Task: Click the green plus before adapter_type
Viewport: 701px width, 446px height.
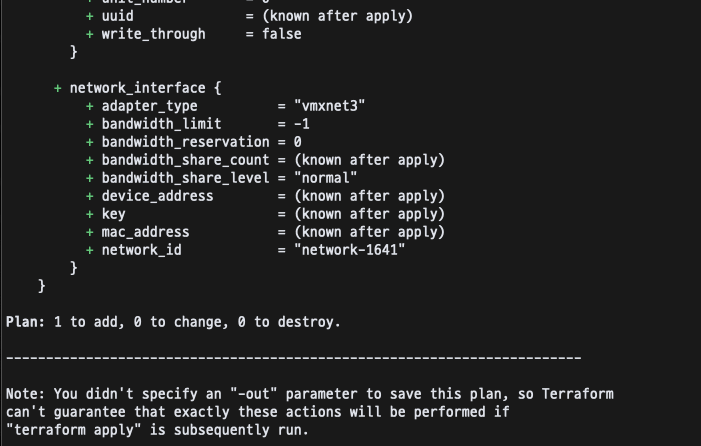Action: [x=90, y=106]
